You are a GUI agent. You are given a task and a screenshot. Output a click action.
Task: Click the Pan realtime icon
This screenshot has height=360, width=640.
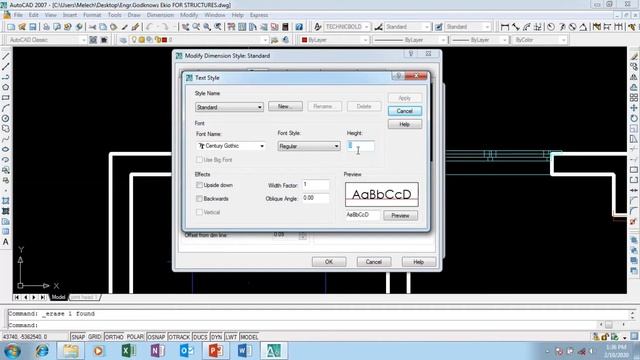click(x=186, y=27)
